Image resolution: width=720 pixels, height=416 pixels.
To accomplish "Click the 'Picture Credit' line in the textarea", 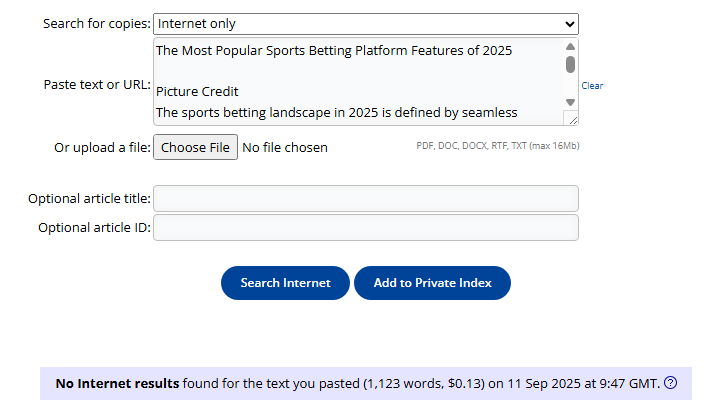I will pos(197,91).
